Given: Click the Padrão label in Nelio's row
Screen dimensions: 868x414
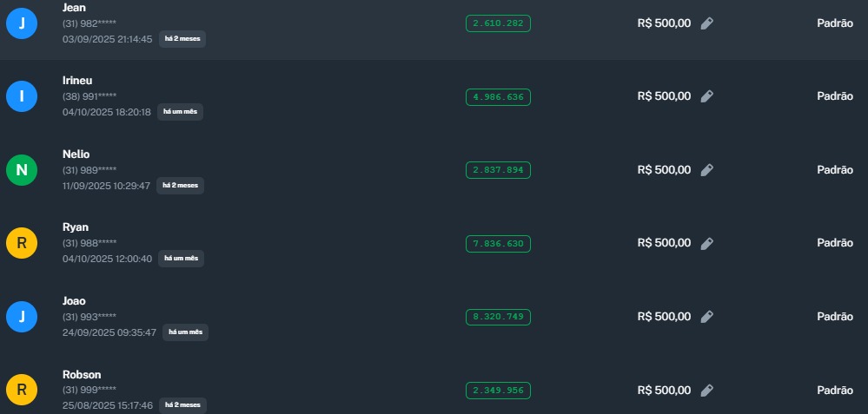Looking at the screenshot, I should [835, 170].
